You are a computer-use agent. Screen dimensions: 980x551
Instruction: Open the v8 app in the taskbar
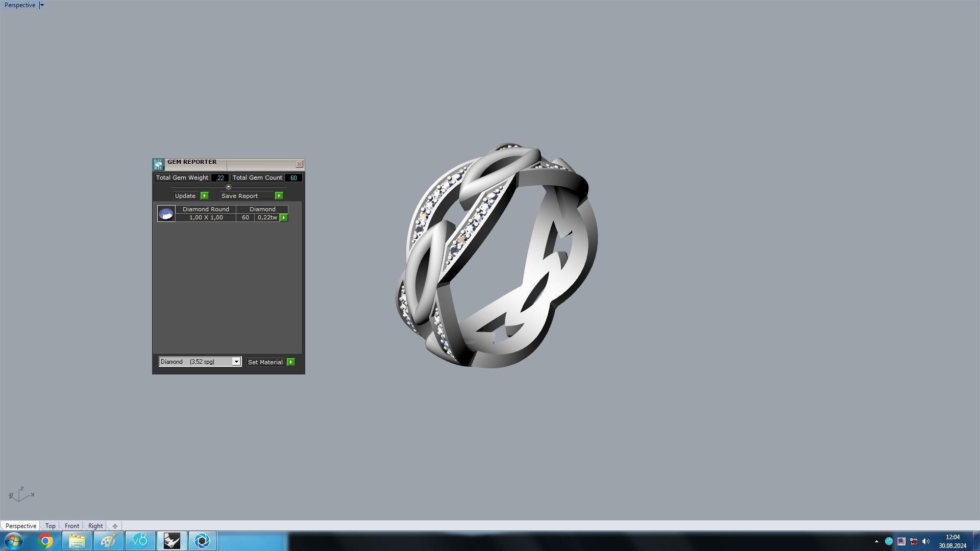[x=140, y=541]
